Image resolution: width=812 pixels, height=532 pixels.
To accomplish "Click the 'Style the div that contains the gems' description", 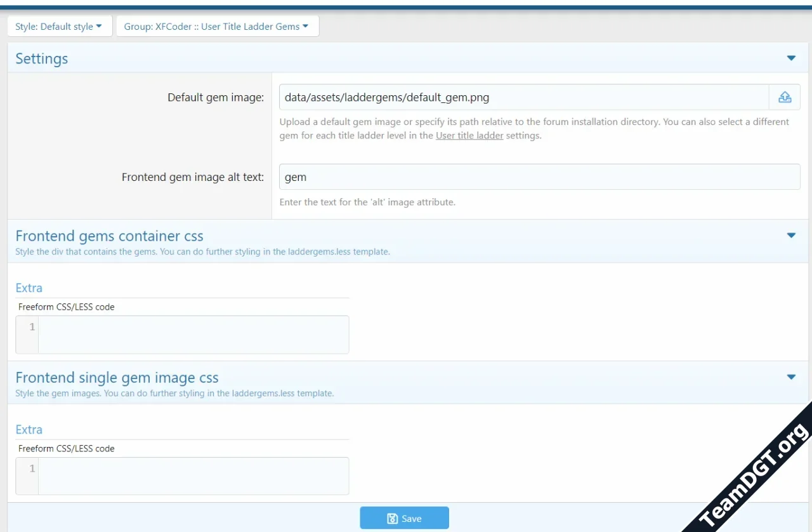I will [202, 251].
